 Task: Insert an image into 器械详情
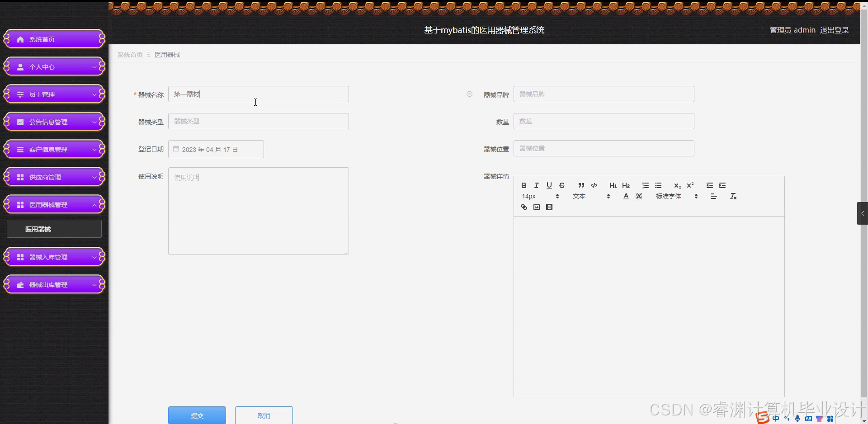(537, 207)
